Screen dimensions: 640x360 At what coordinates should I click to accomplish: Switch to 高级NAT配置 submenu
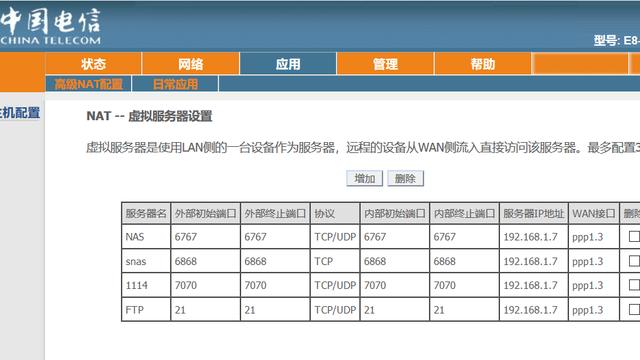pyautogui.click(x=89, y=84)
